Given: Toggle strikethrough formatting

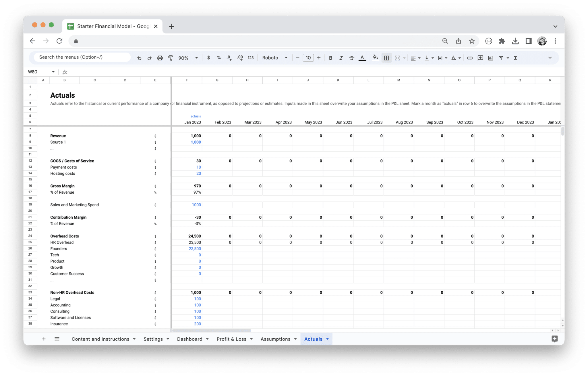Looking at the screenshot, I should (351, 58).
